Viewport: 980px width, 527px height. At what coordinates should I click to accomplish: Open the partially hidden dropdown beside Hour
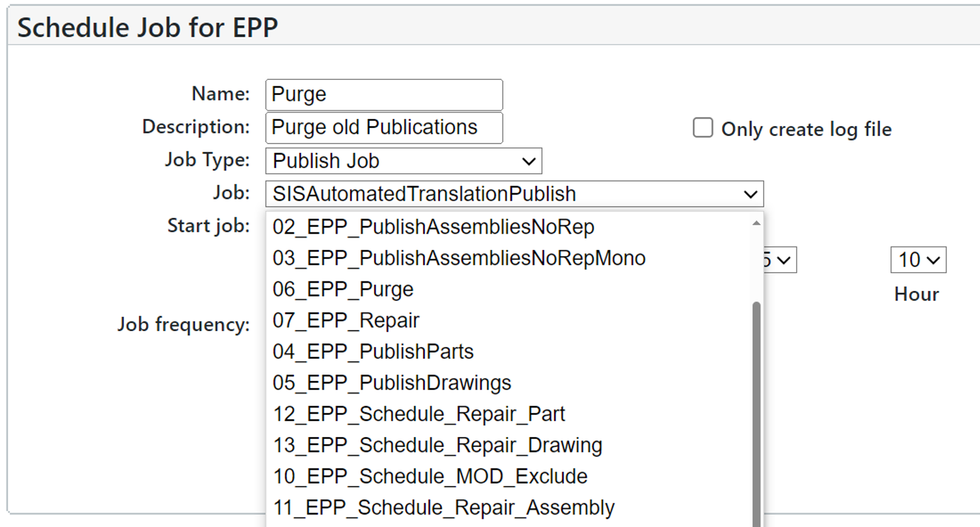point(779,260)
